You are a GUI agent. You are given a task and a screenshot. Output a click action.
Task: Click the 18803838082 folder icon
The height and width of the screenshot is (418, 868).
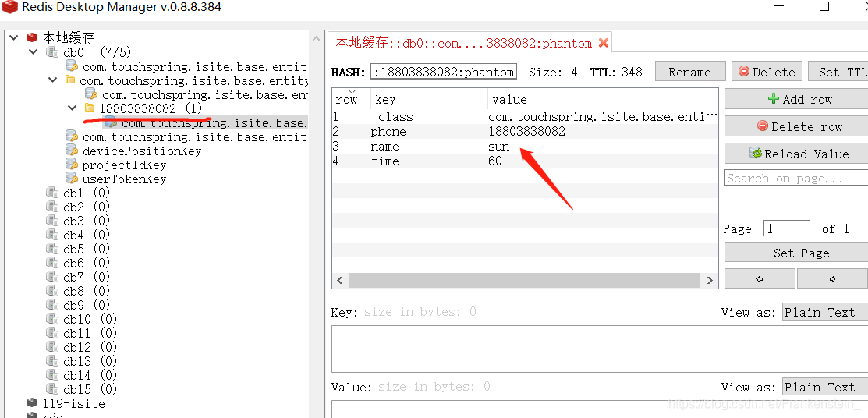90,108
